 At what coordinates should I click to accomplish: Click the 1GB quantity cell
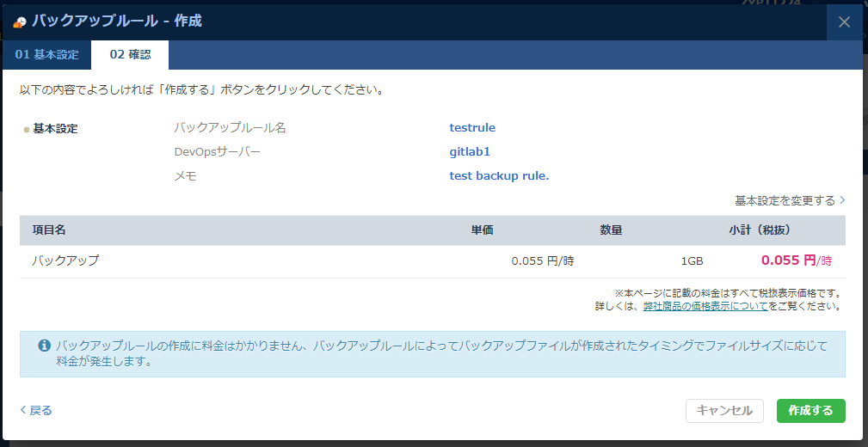tap(692, 260)
